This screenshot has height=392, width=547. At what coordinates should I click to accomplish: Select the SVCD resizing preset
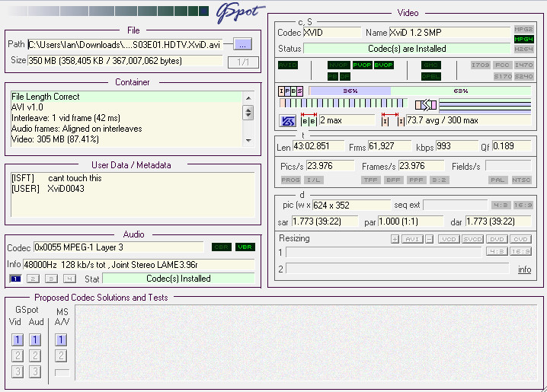coord(472,239)
